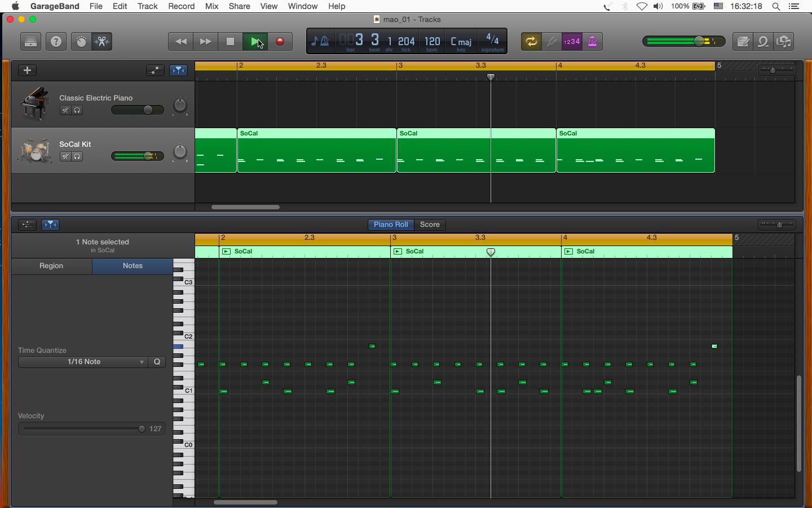Switch to the Score tab
812x508 pixels.
point(430,225)
